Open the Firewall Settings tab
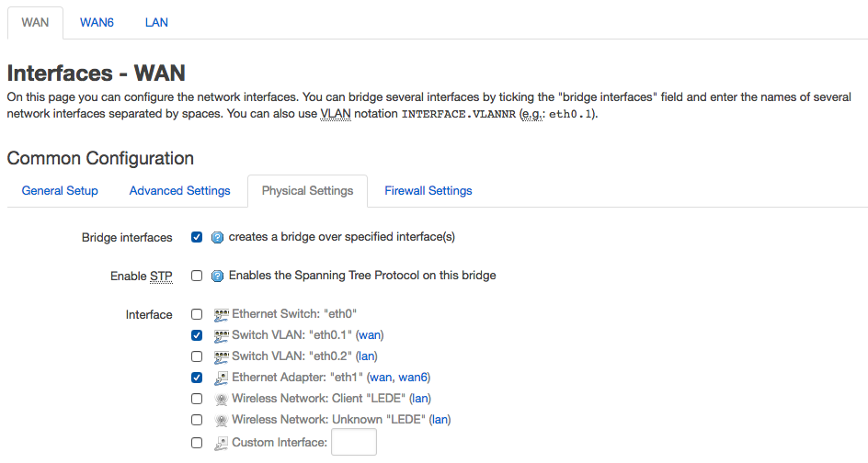Image resolution: width=868 pixels, height=463 pixels. tap(428, 191)
